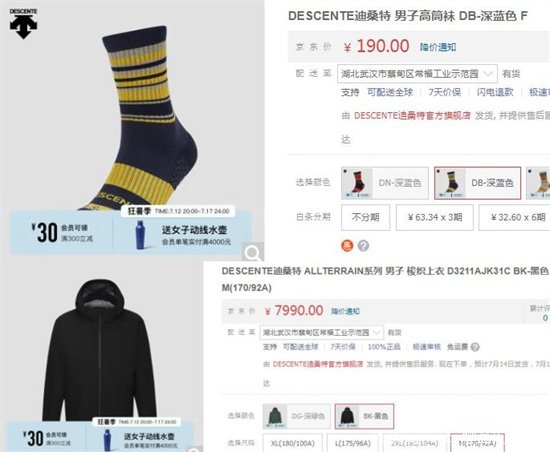The image size is (550, 452).
Task: Click 降价通知 link next to ¥7990.00
Action: tap(346, 311)
